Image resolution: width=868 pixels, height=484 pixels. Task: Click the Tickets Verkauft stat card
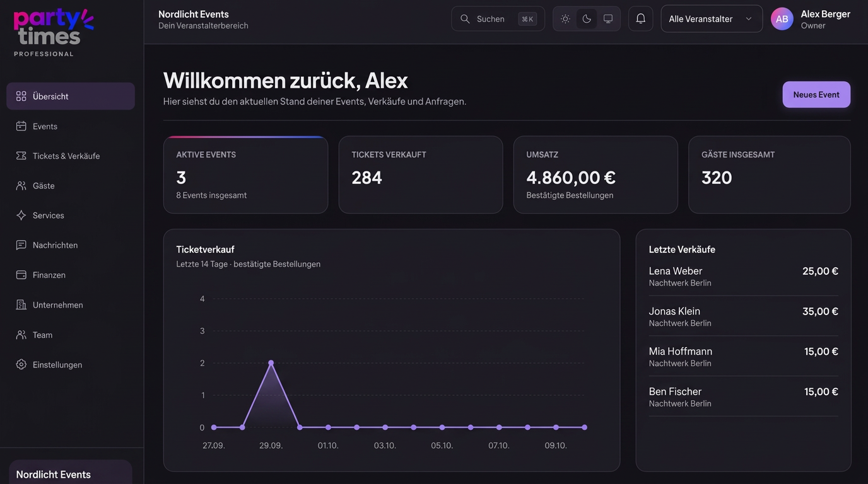point(421,175)
